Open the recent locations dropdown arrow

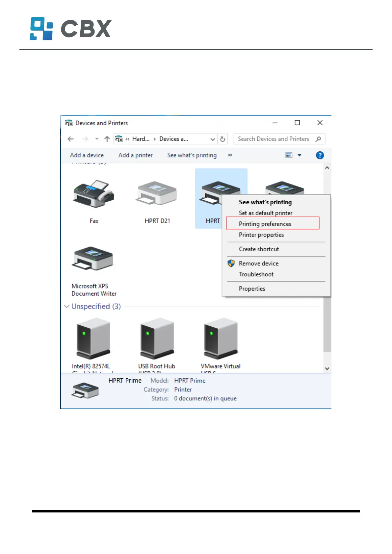click(97, 139)
